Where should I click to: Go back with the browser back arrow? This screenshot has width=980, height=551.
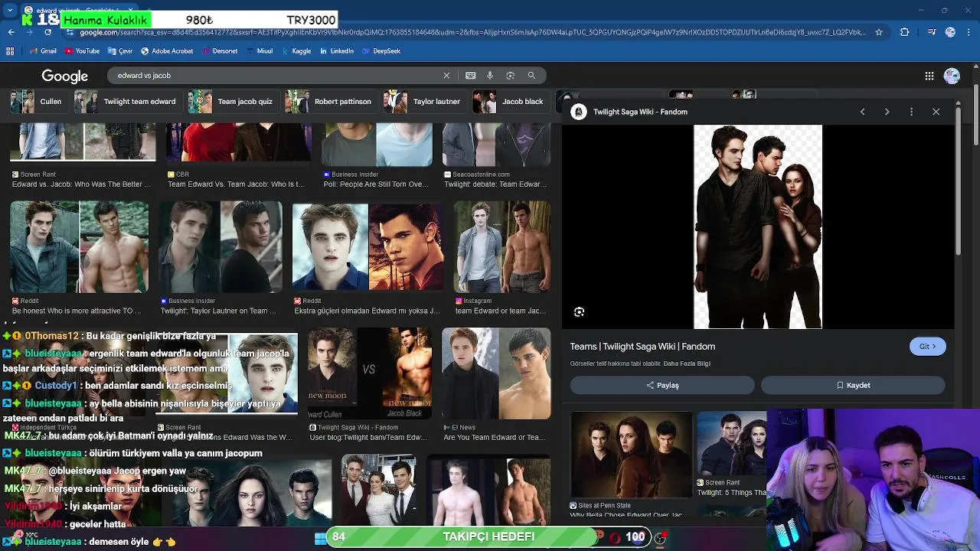point(11,32)
